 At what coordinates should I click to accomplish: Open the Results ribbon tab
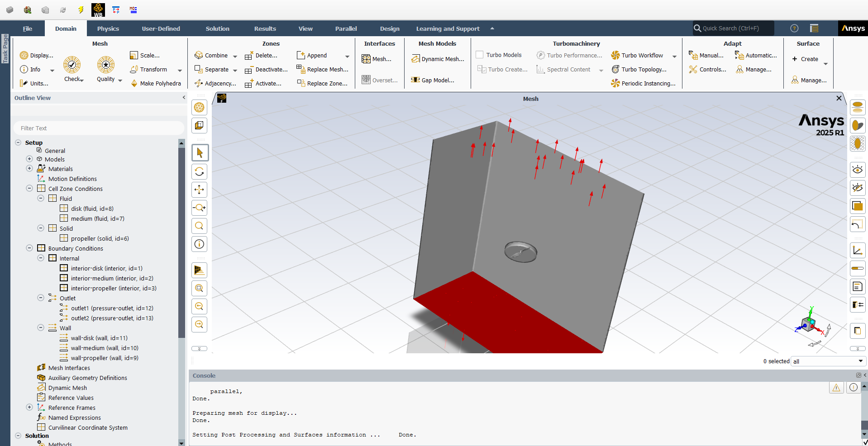(265, 28)
